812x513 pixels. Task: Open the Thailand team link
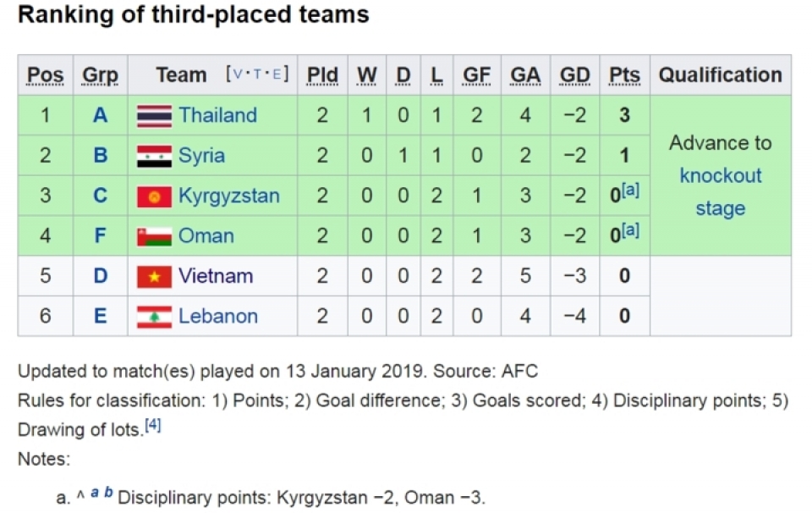217,115
